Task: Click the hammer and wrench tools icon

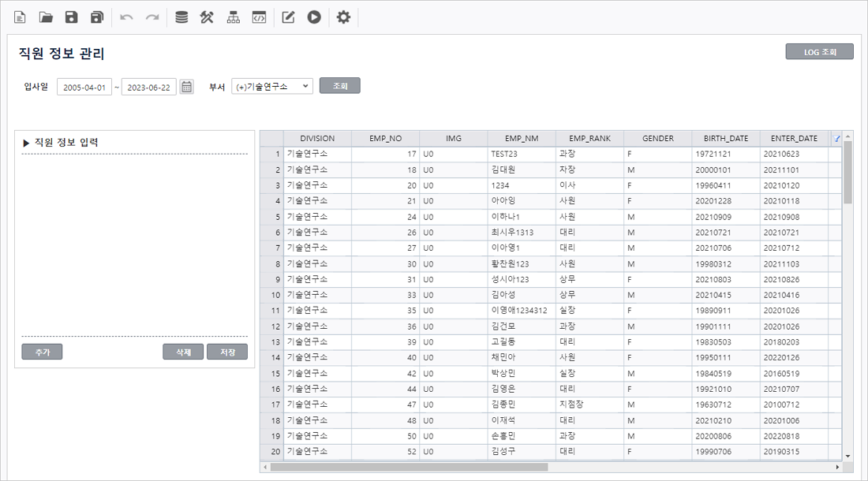Action: pos(208,17)
